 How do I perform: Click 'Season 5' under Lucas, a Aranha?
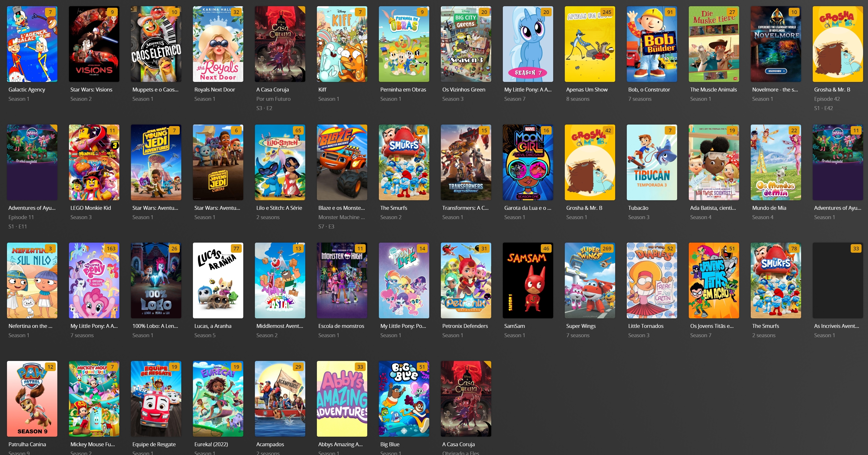pos(205,335)
